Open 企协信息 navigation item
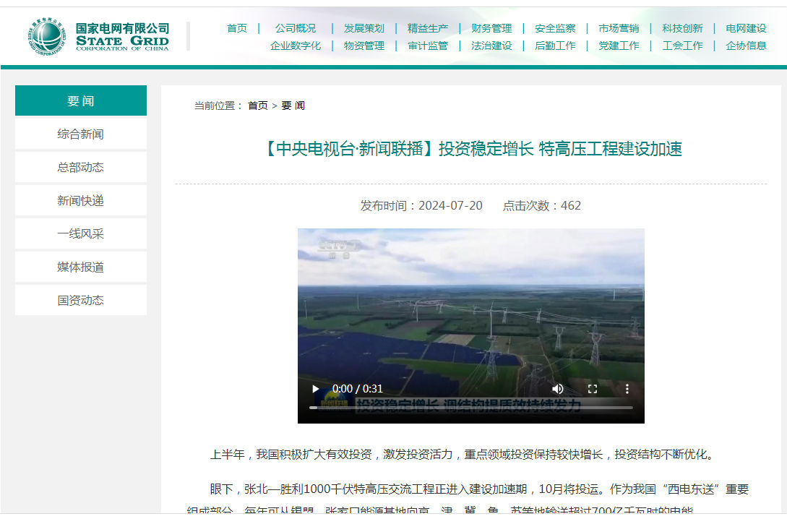This screenshot has height=532, width=787. point(746,46)
